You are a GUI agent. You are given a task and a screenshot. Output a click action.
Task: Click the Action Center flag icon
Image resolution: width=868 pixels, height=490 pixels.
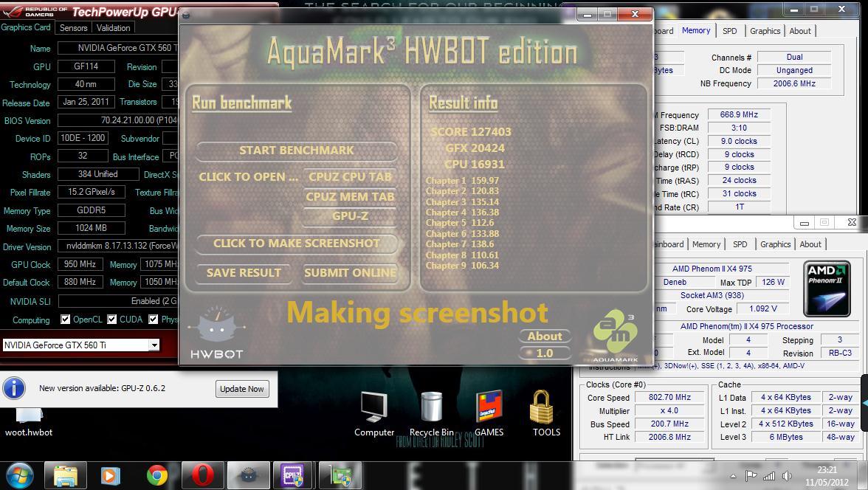[x=751, y=475]
